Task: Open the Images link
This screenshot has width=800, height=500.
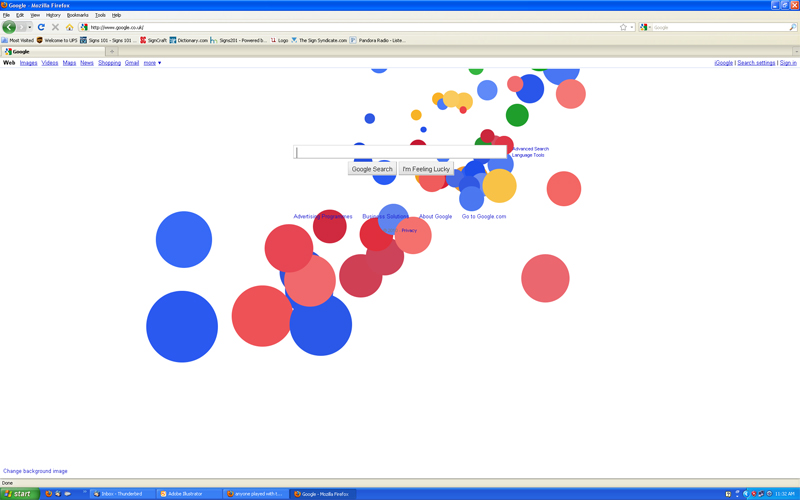Action: tap(29, 63)
